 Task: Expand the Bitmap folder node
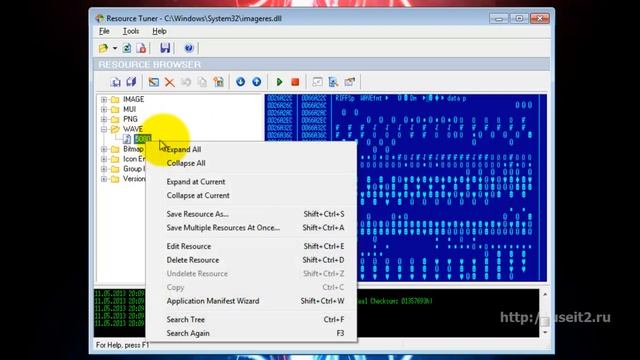104,149
